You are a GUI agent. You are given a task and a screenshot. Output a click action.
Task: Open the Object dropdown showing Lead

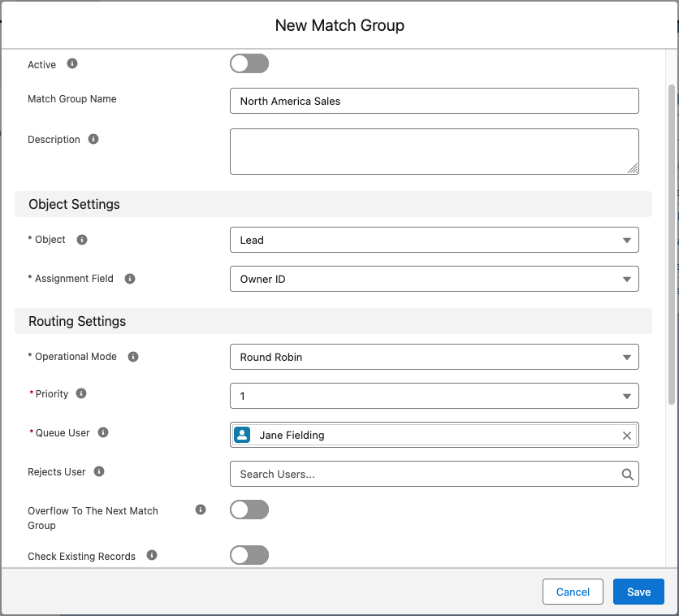point(435,240)
